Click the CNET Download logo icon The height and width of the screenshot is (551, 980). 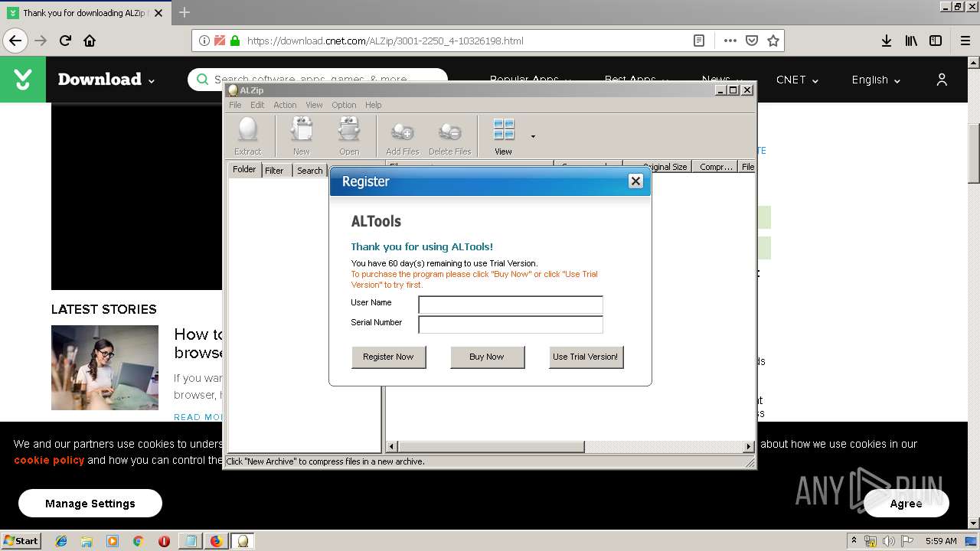coord(23,80)
